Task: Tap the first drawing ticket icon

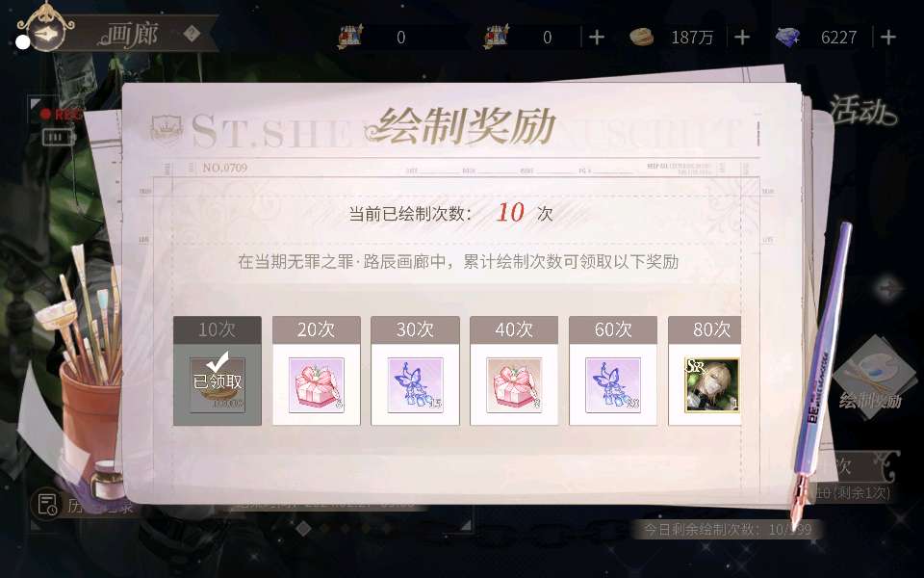Action: tap(350, 37)
